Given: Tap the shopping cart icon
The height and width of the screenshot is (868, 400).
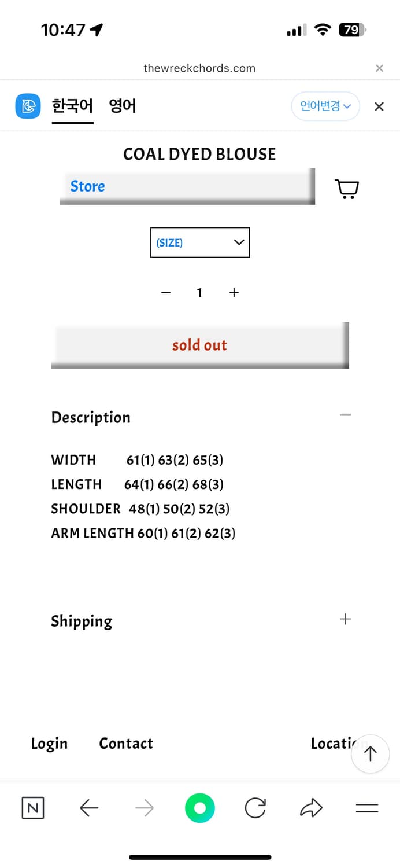Looking at the screenshot, I should point(347,189).
